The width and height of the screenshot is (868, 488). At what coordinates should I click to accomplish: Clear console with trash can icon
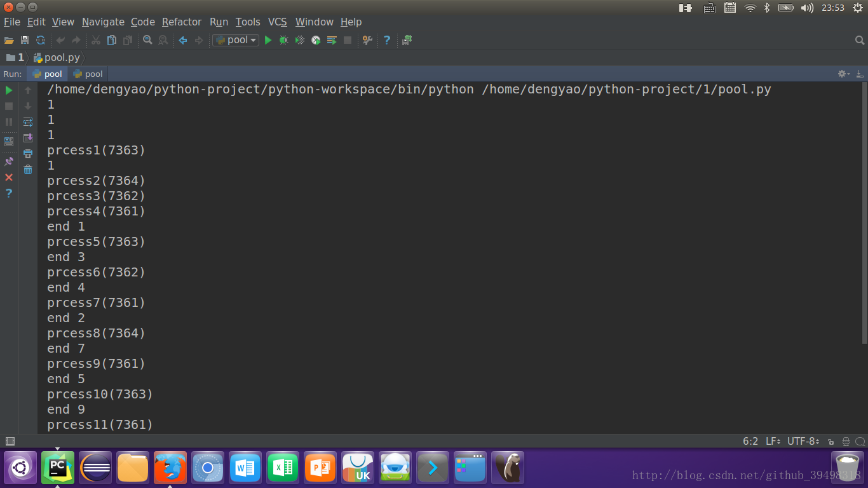[x=28, y=170]
